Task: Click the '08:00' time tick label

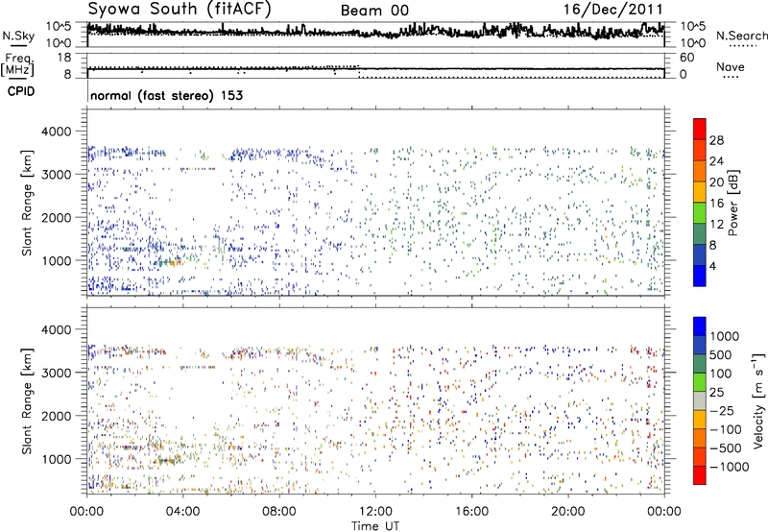Action: pyautogui.click(x=279, y=512)
